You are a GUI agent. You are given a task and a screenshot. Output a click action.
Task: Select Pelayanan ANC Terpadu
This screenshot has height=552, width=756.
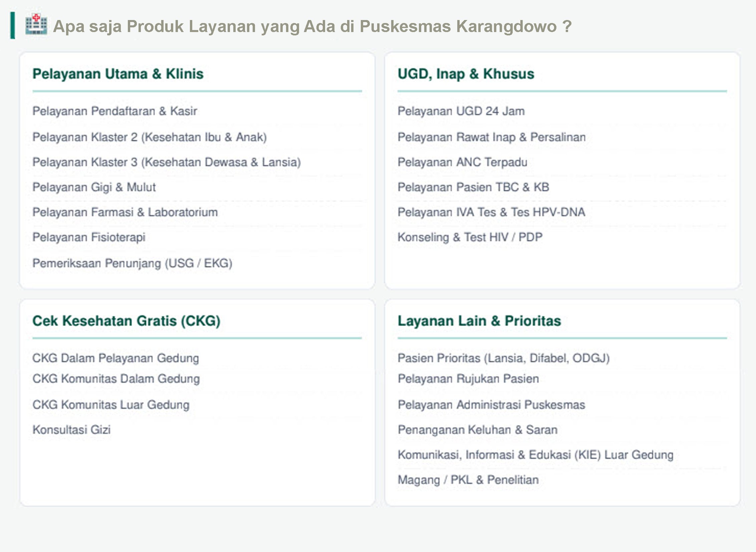click(463, 163)
